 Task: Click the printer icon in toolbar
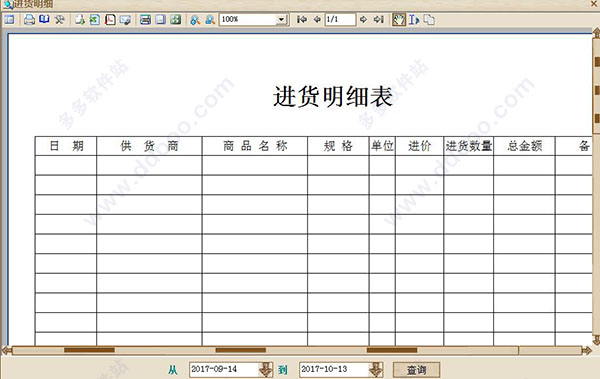[x=29, y=19]
